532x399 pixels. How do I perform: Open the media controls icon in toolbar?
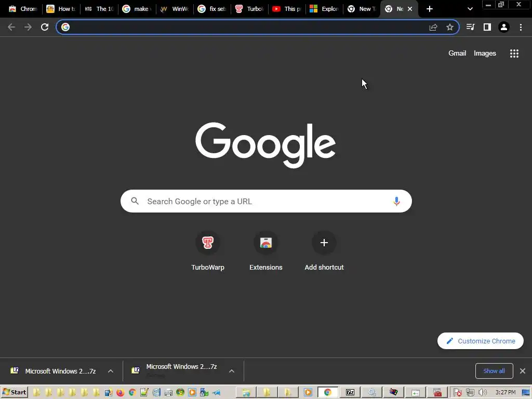pos(470,27)
